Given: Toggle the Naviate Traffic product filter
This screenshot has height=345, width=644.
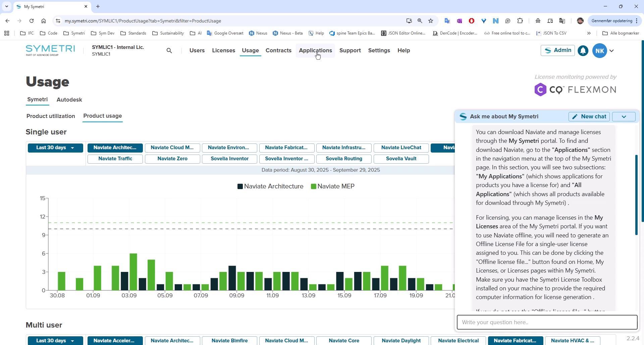Looking at the screenshot, I should pos(115,159).
